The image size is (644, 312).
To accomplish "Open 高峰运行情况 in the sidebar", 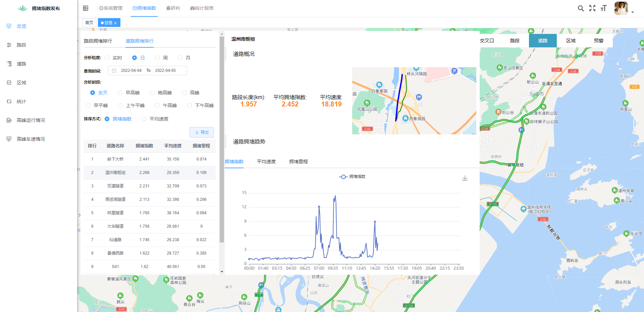I will [31, 120].
